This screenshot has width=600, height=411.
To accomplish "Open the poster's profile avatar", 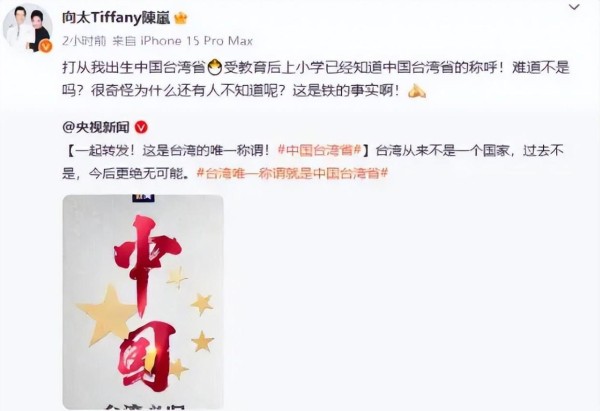I will click(27, 28).
